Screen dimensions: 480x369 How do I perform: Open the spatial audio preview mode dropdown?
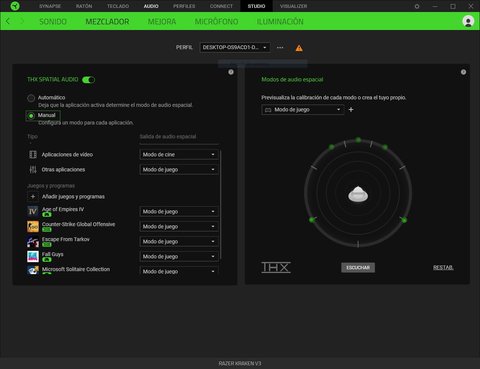pos(303,110)
